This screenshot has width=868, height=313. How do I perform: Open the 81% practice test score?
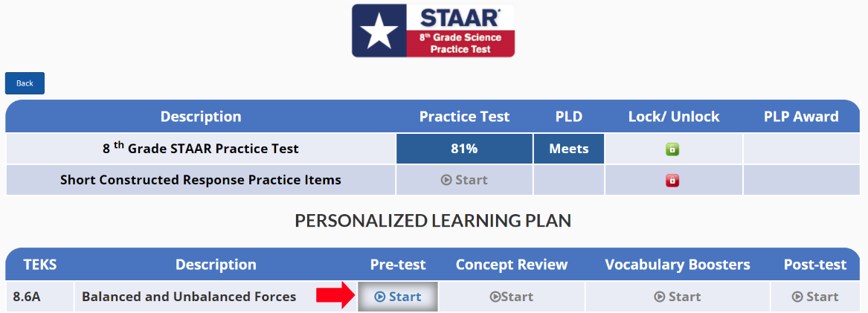coord(464,149)
